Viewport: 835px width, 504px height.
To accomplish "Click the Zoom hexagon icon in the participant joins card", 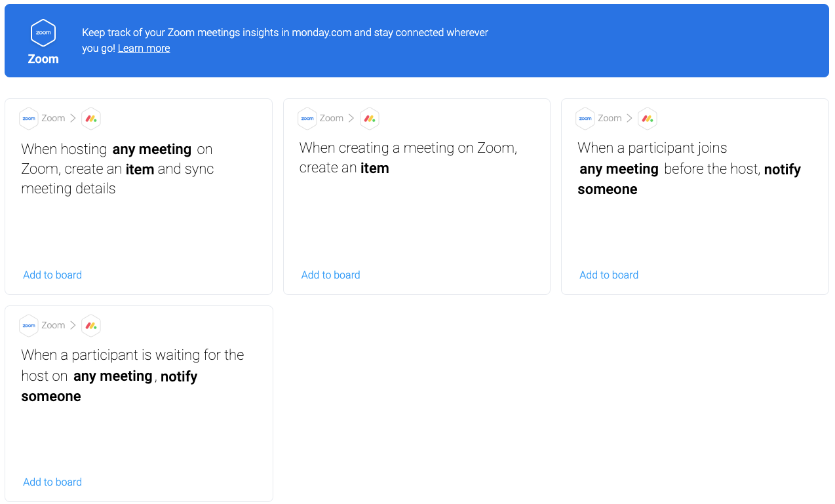I will pyautogui.click(x=585, y=119).
